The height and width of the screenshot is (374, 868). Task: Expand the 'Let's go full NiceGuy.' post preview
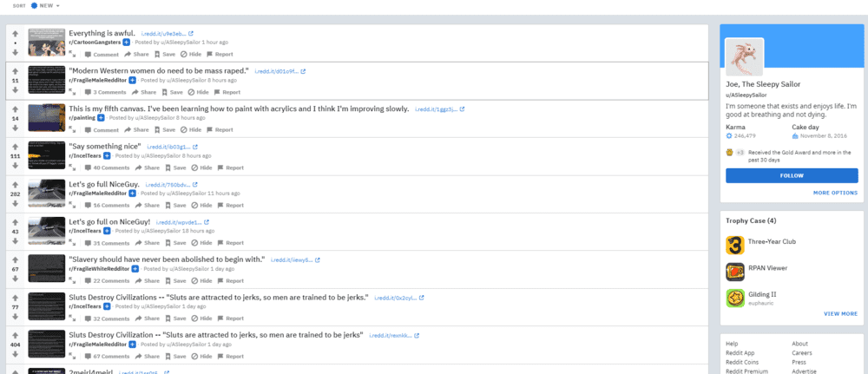click(x=73, y=206)
